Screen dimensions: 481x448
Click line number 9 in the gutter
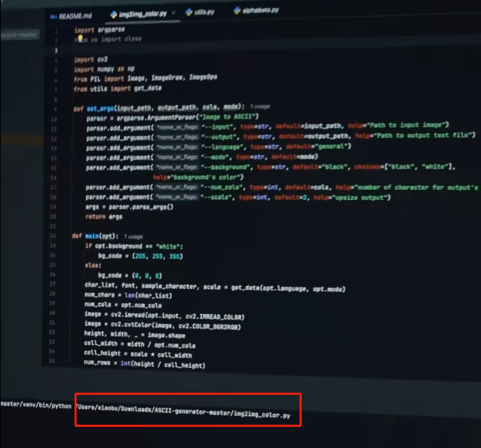tap(55, 109)
